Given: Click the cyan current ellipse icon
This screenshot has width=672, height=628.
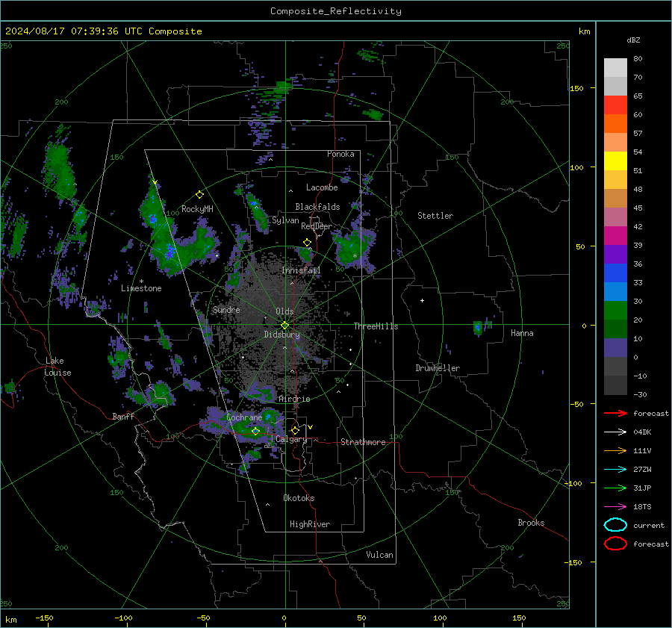Looking at the screenshot, I should point(615,525).
